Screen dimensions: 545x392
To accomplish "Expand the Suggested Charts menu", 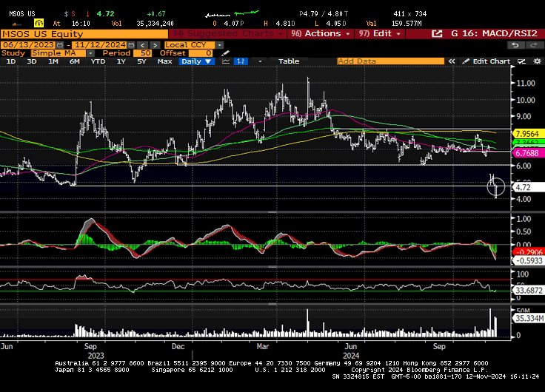I will point(228,34).
